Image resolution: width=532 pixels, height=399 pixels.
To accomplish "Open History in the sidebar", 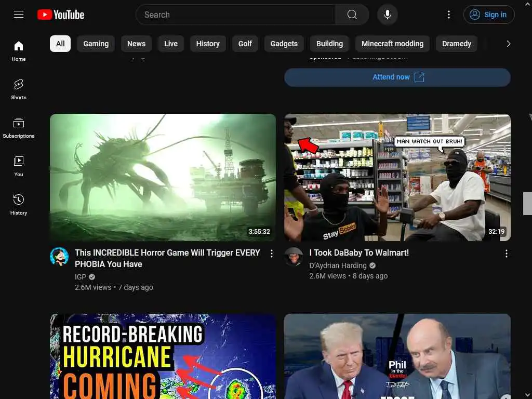I will pos(19,205).
